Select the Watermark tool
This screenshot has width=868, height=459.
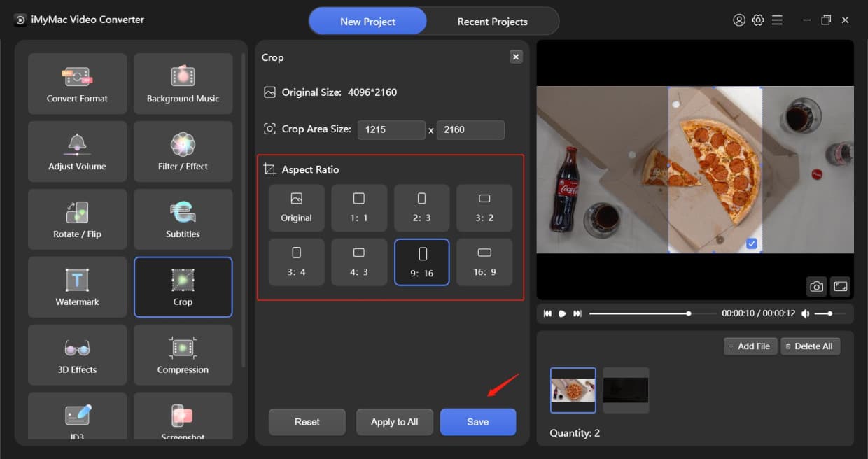[77, 287]
